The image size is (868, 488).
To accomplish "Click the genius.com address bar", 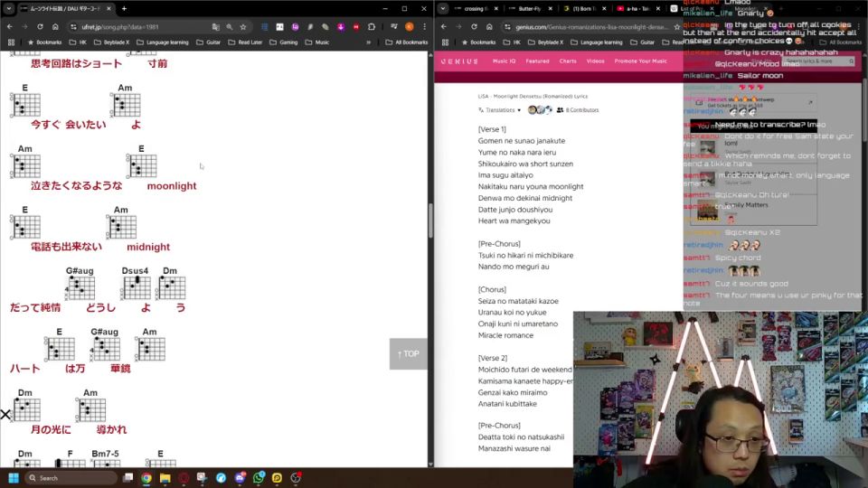I will [x=591, y=26].
